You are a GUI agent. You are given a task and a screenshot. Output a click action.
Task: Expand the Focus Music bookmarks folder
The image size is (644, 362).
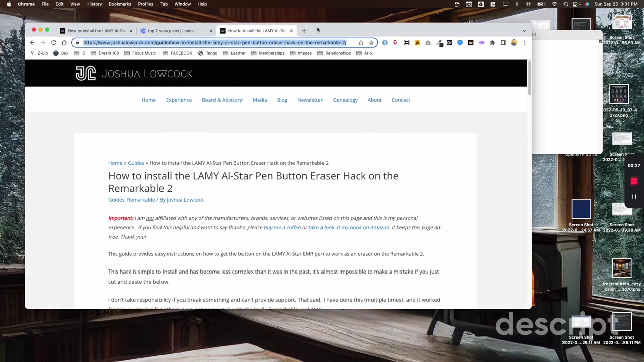click(140, 53)
